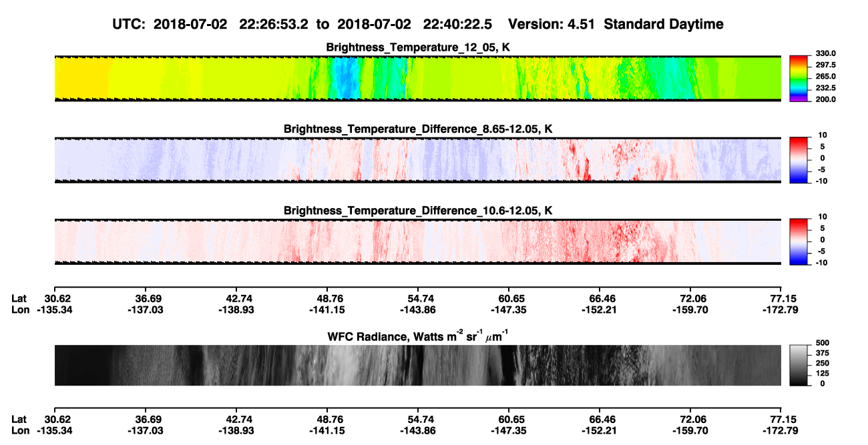Click the 375 tick on radiance colorbar
Viewport: 868px width, 445px height.
click(x=823, y=353)
